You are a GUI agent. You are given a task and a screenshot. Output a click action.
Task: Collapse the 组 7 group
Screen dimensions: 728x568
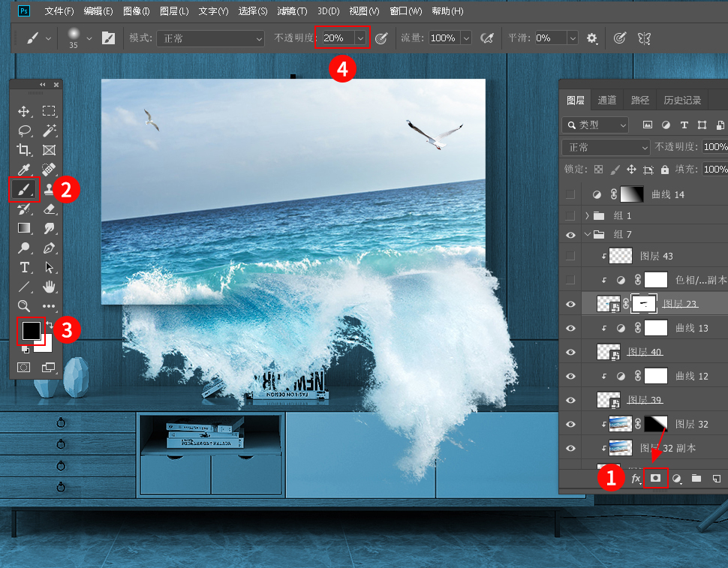588,235
